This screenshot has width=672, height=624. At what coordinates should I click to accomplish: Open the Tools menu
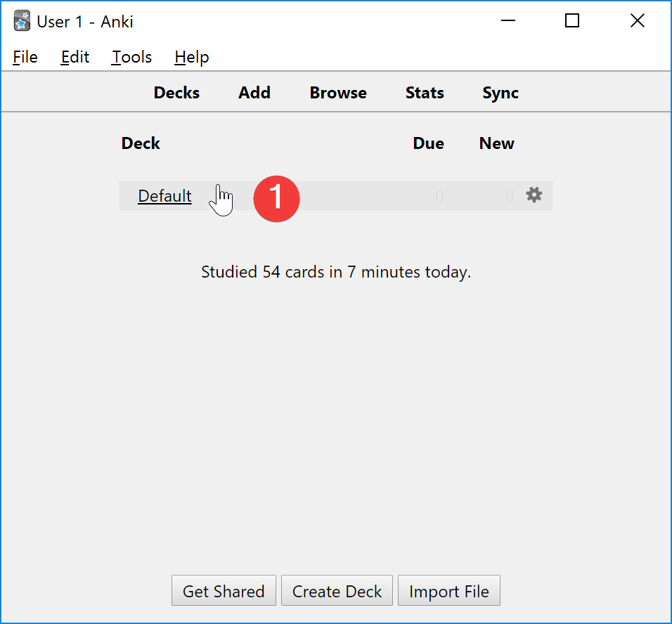(x=131, y=57)
